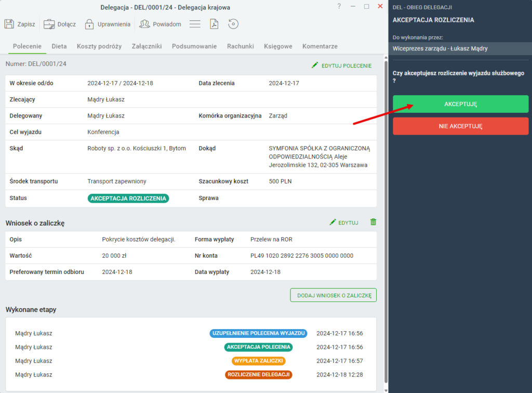Click the Preferowany termin odbioru date value
Viewport: 532px width, 393px height.
[x=117, y=272]
